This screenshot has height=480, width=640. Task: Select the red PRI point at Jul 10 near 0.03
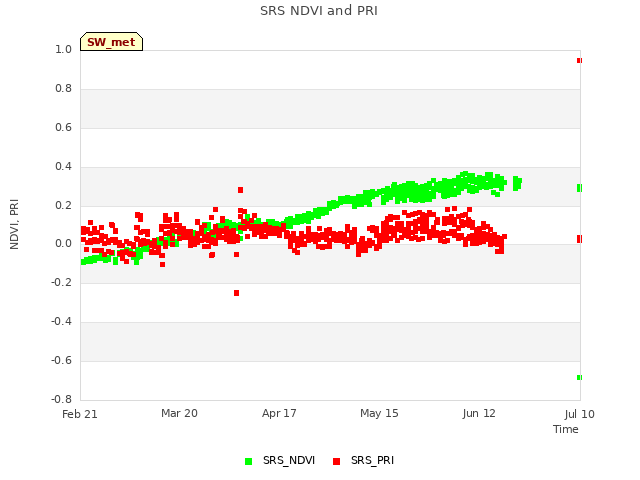(x=579, y=239)
